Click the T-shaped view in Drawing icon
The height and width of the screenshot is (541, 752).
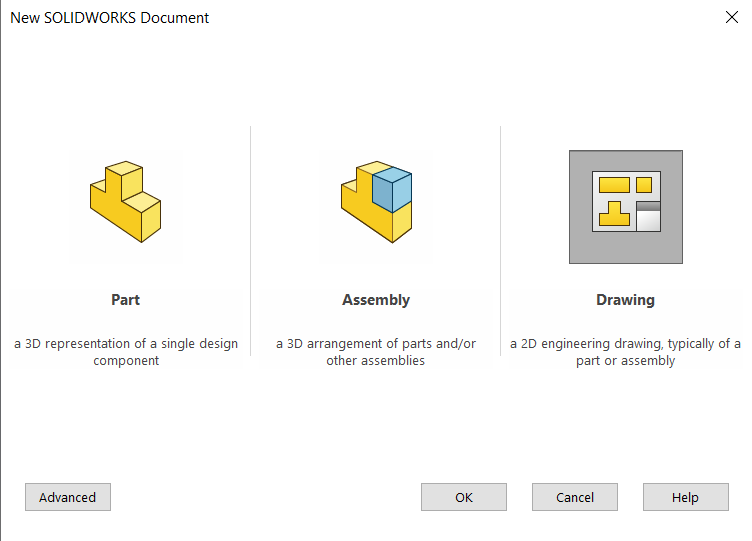pos(615,213)
